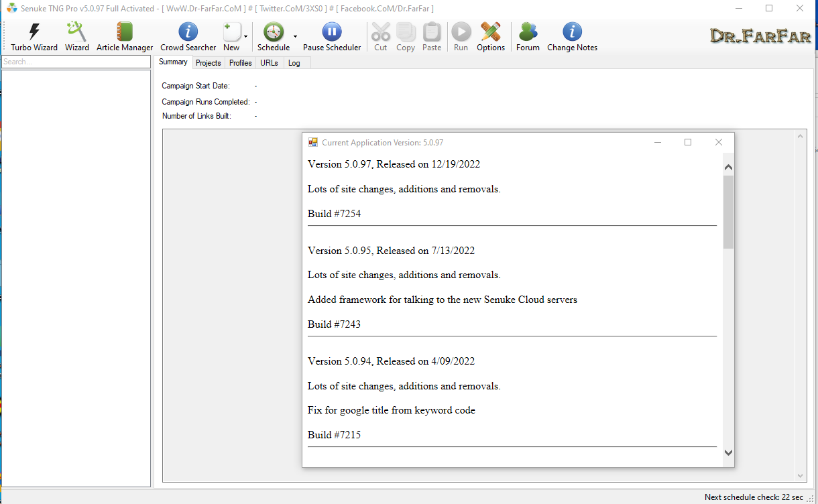Open the Change Notes info icon
The width and height of the screenshot is (818, 504).
pos(571,37)
